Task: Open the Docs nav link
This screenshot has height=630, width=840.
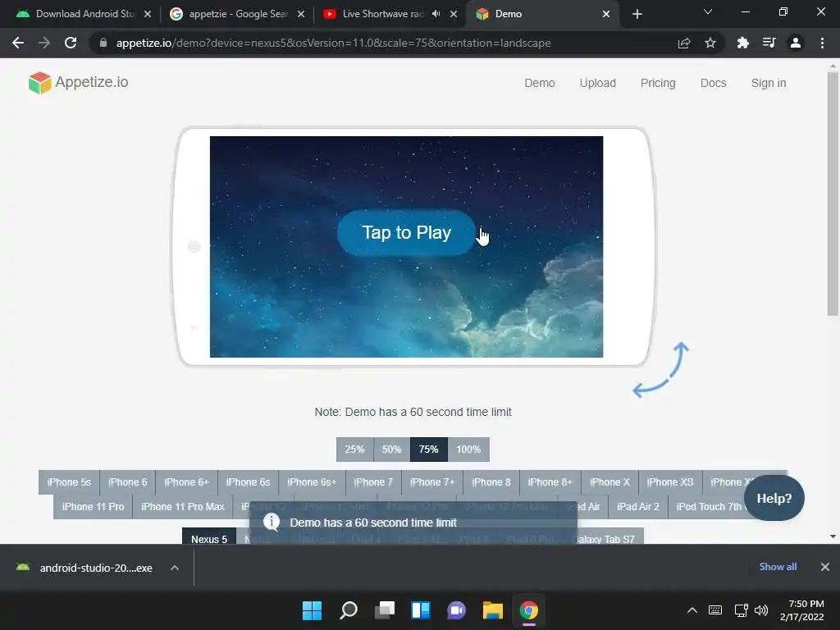Action: (713, 83)
